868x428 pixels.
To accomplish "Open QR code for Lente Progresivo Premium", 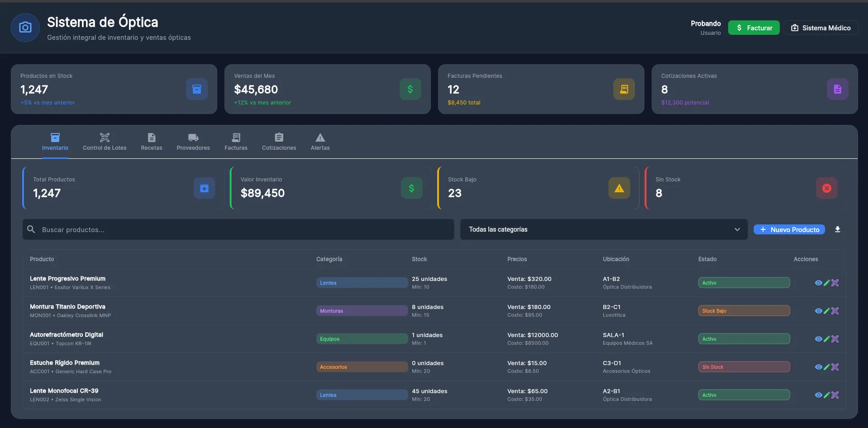I will 835,283.
